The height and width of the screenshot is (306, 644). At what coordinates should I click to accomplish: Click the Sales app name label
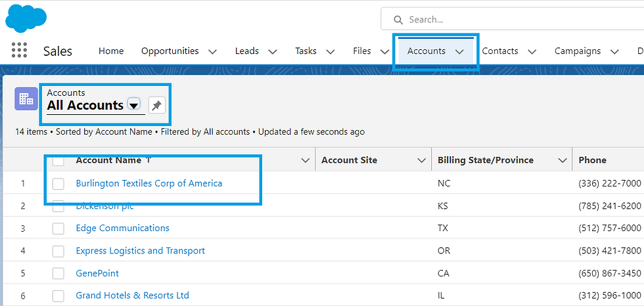click(58, 51)
